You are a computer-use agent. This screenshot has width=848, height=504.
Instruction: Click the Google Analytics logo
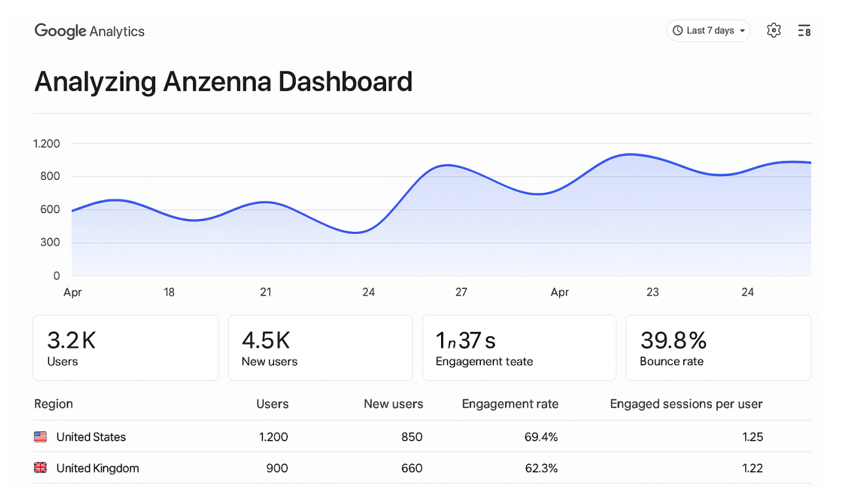coord(90,31)
